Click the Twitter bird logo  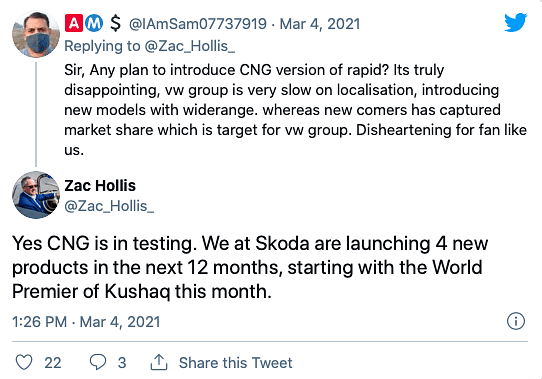coord(515,22)
